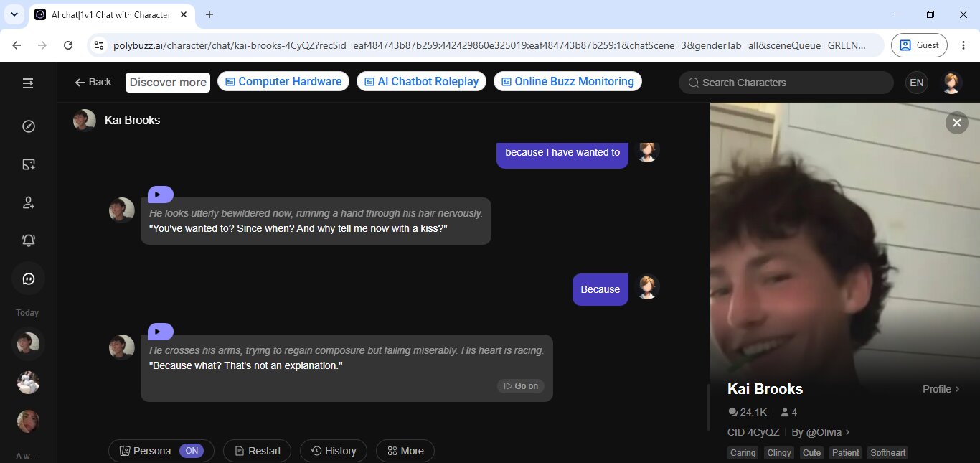Screen dimensions: 980x463
Task: Click the Cute tag
Action: (x=812, y=453)
